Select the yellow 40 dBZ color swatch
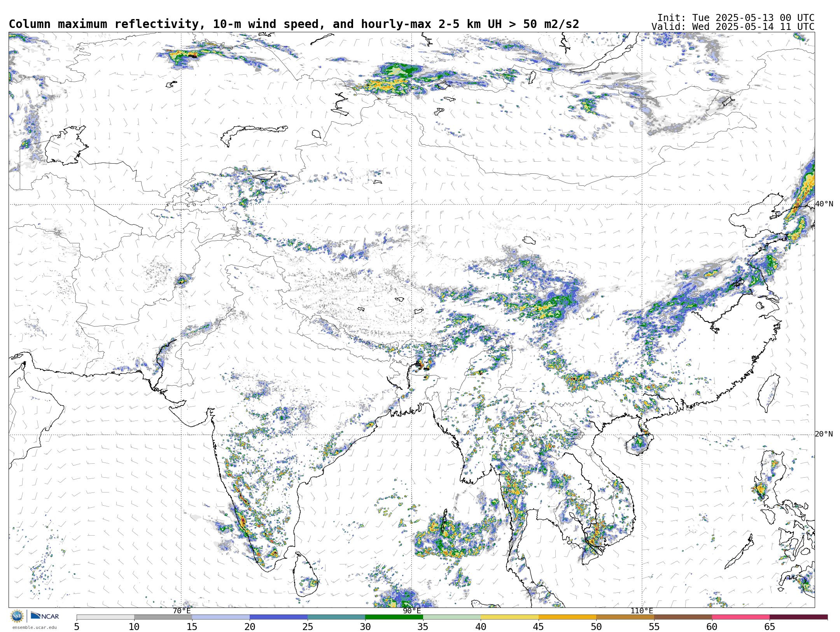Screen dimensions: 840x632 509,617
